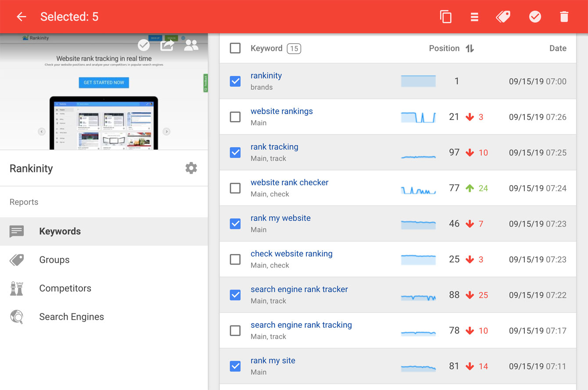Image resolution: width=588 pixels, height=390 pixels.
Task: Check the website rankings checkbox
Action: pos(235,117)
